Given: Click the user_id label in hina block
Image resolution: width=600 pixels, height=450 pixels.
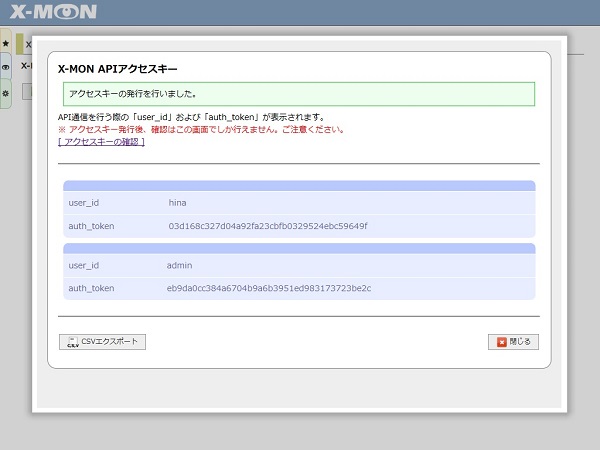Looking at the screenshot, I should pyautogui.click(x=83, y=203).
